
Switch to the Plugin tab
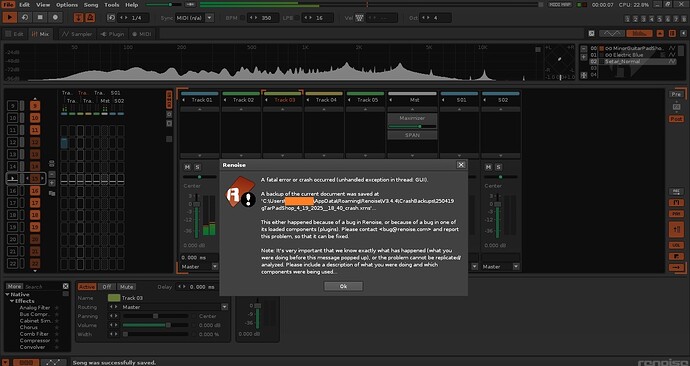[112, 34]
